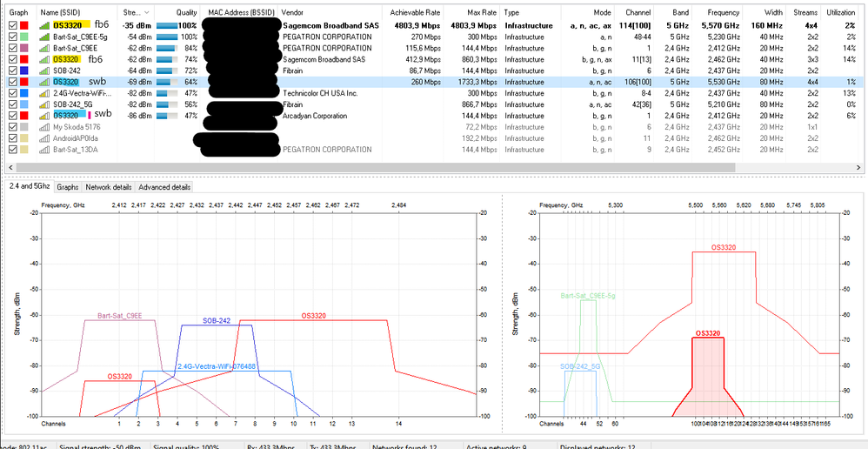Image resolution: width=868 pixels, height=449 pixels.
Task: Click signal icon of Bart-Sat_C9EE network
Action: [x=45, y=48]
